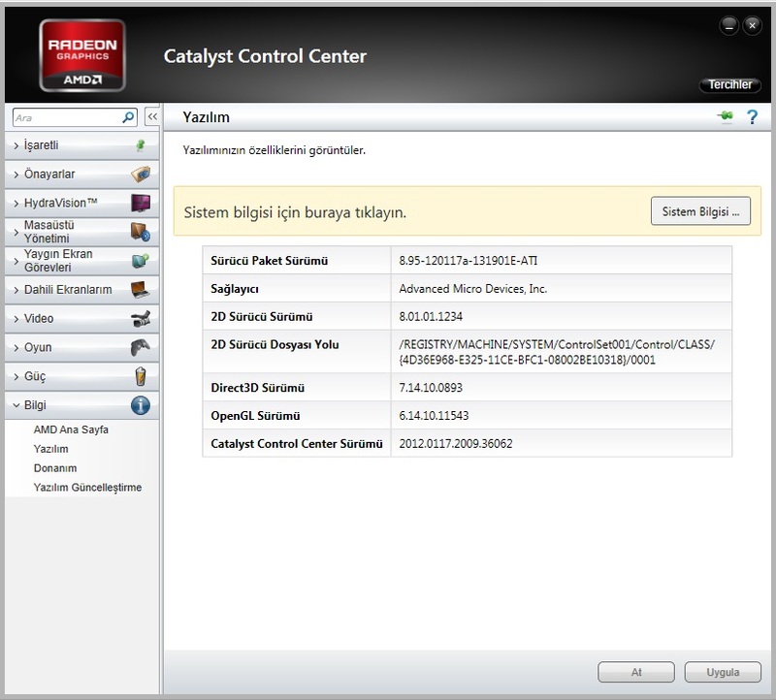Screen dimensions: 776x700
Task: Click the Sürücü Paket Sürümü label
Action: [270, 261]
